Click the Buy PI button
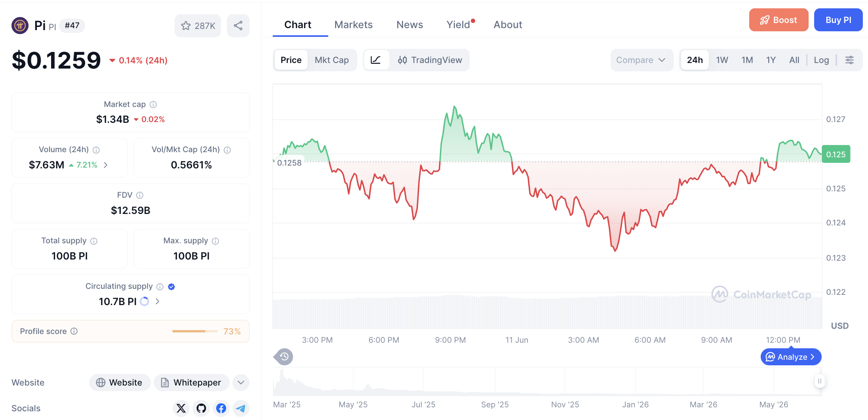Screen dimensions: 868x420 coord(838,20)
